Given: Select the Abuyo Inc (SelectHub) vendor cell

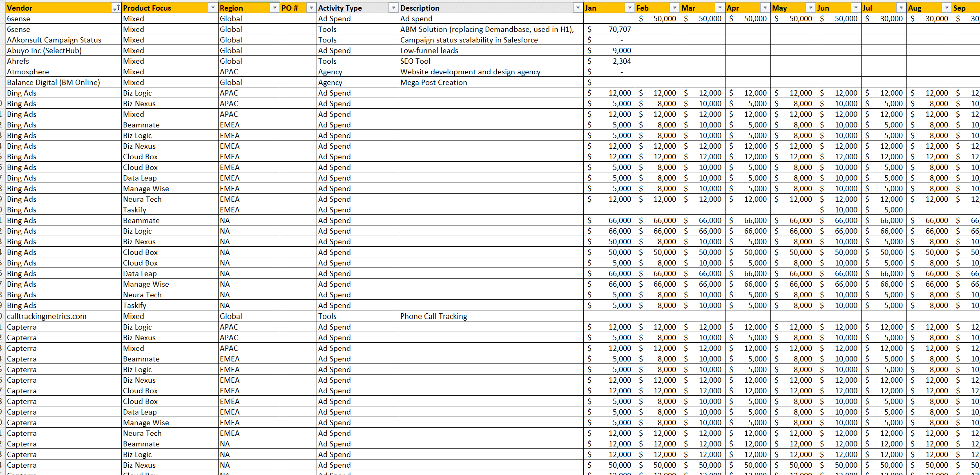Looking at the screenshot, I should pyautogui.click(x=63, y=50).
